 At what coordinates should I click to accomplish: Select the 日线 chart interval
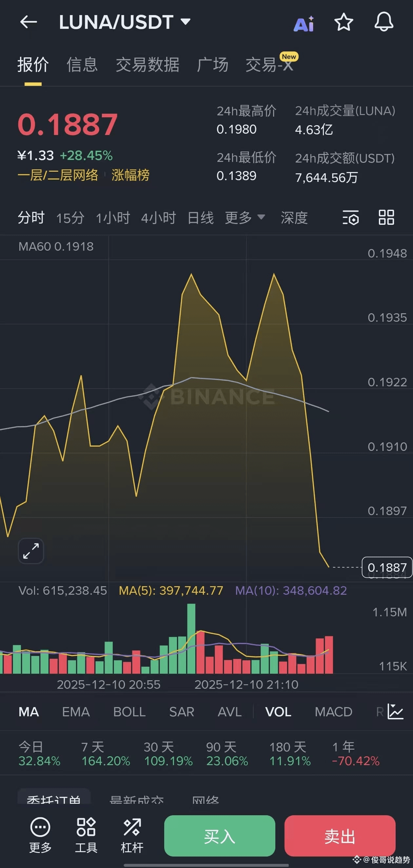(201, 218)
